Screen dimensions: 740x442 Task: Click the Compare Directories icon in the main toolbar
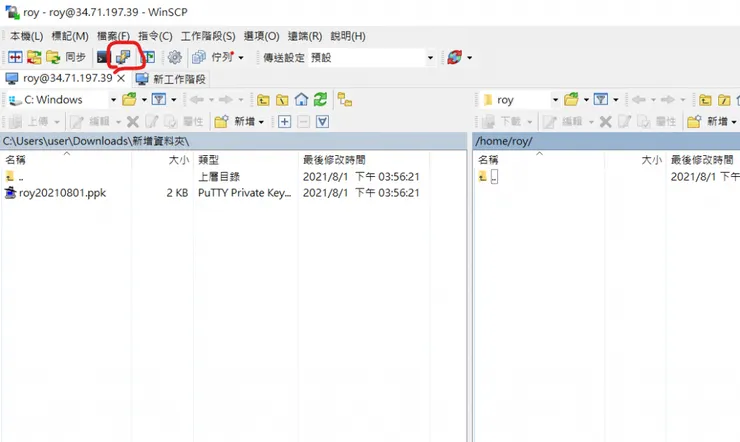pos(15,58)
